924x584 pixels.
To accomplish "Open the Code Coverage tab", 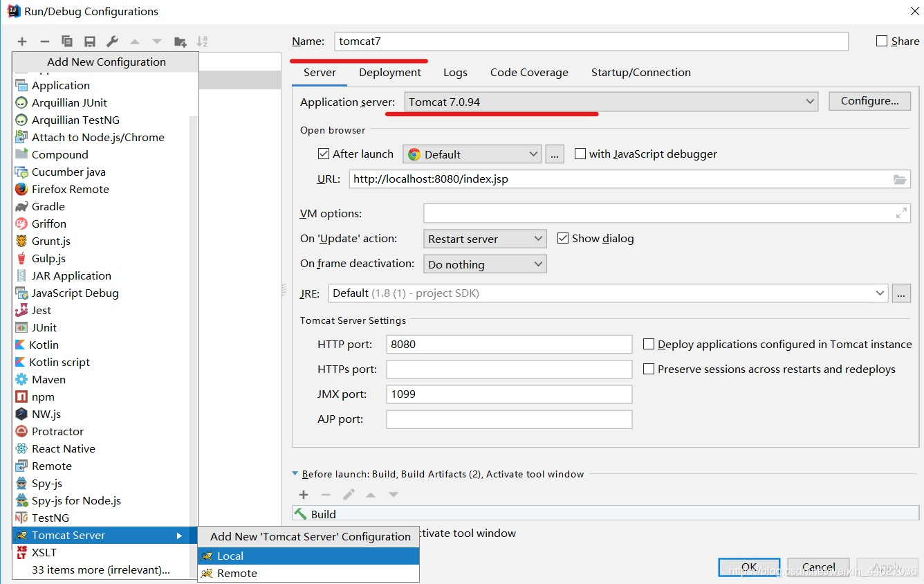I will click(529, 72).
